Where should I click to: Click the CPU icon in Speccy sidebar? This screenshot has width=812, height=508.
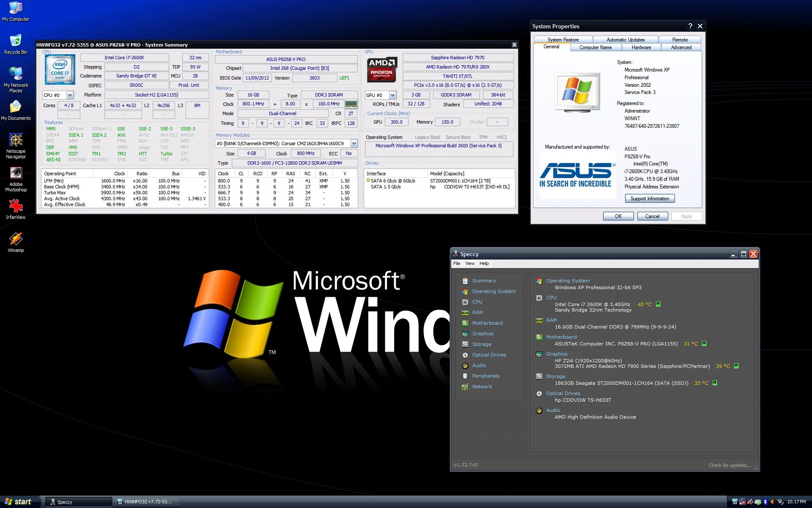[x=464, y=301]
